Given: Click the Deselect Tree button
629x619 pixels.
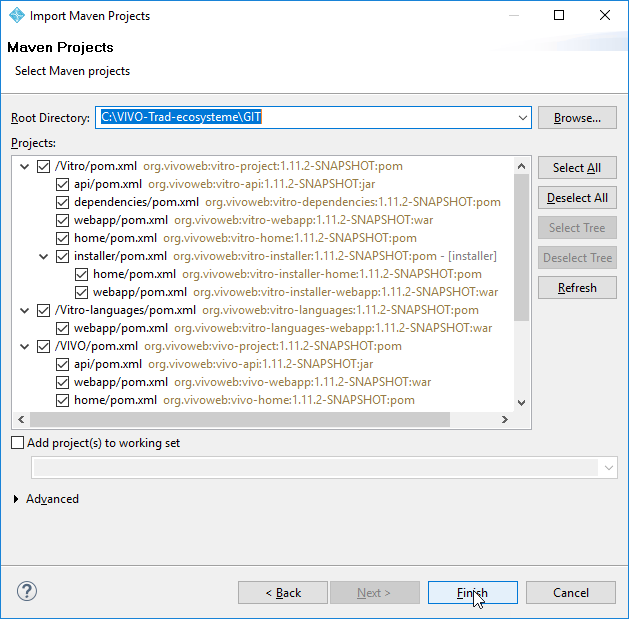Looking at the screenshot, I should click(x=577, y=258).
